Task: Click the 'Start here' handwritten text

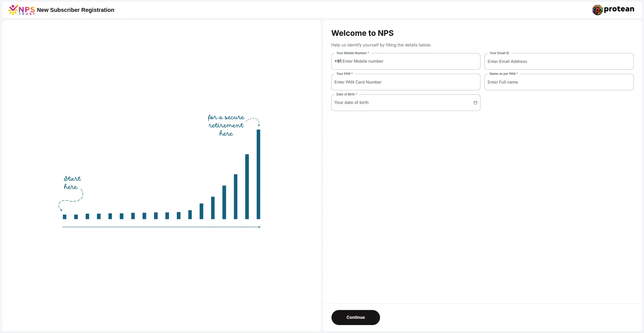Action: pyautogui.click(x=72, y=183)
